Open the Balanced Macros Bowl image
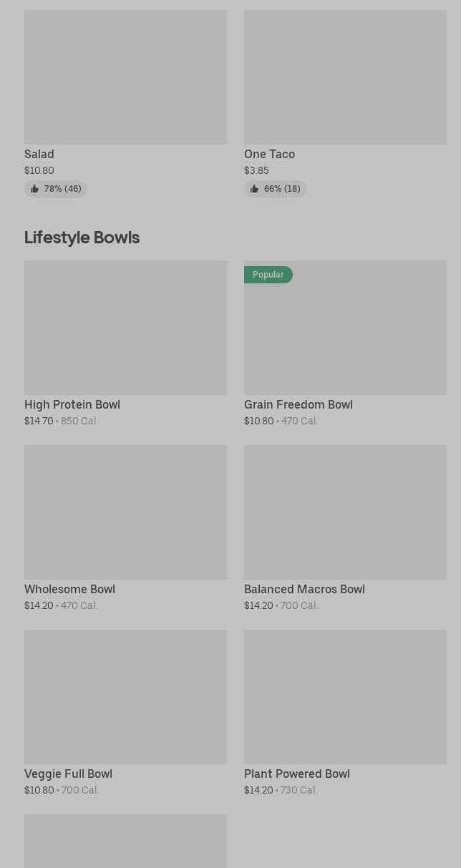The width and height of the screenshot is (461, 868). pyautogui.click(x=345, y=512)
